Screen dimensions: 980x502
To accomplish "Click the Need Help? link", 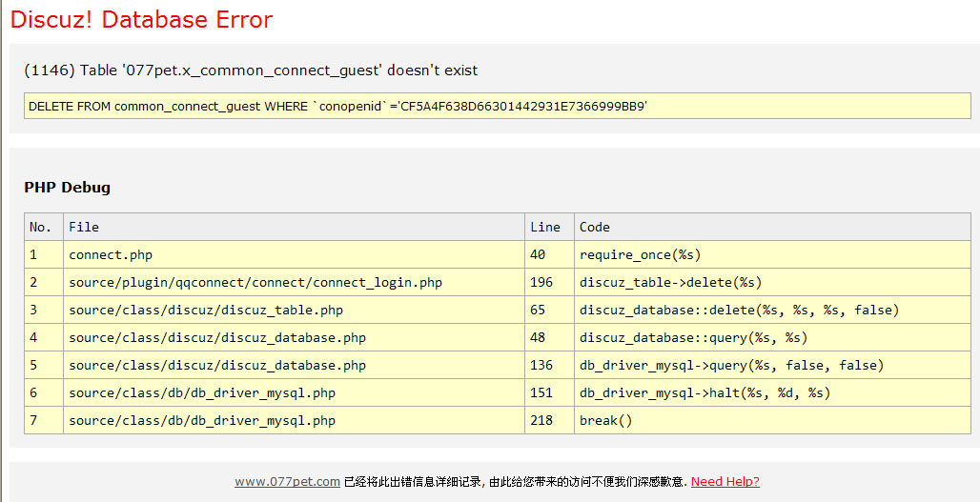I will [725, 482].
